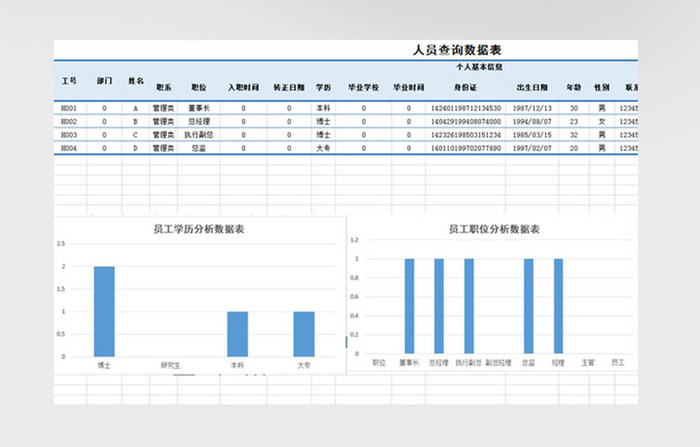Click the 经理 bar in position chart
This screenshot has width=700, height=447.
pyautogui.click(x=558, y=306)
